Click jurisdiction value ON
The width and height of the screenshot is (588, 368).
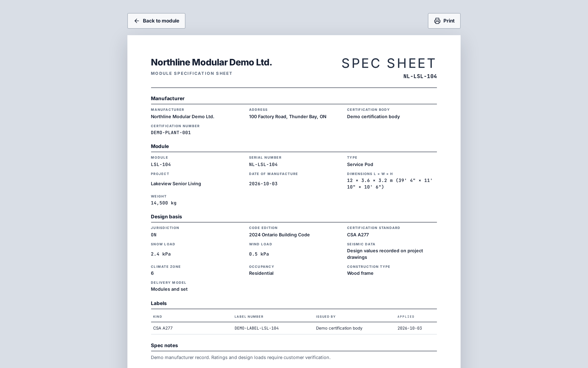(154, 235)
